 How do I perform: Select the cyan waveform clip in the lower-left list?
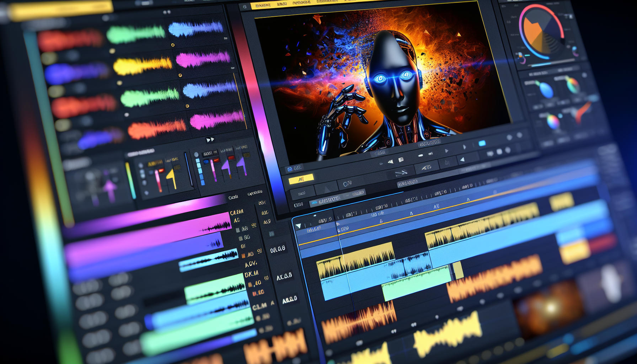point(209,260)
